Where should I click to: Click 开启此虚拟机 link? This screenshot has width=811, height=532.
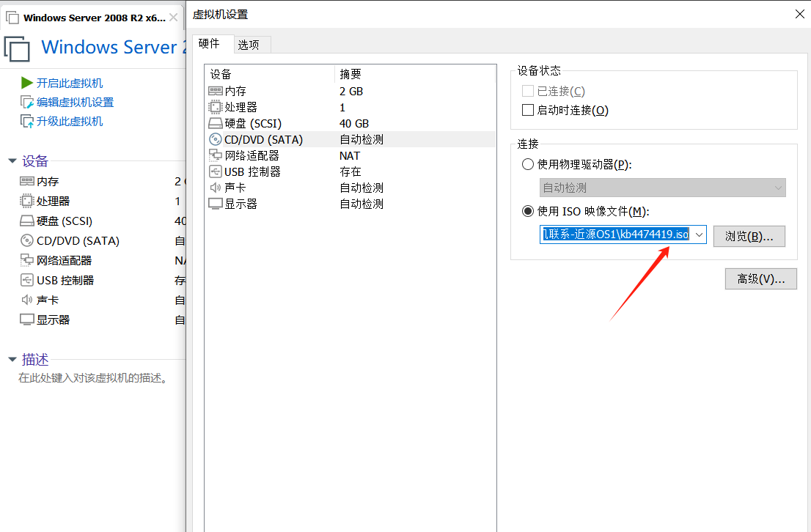click(x=70, y=83)
